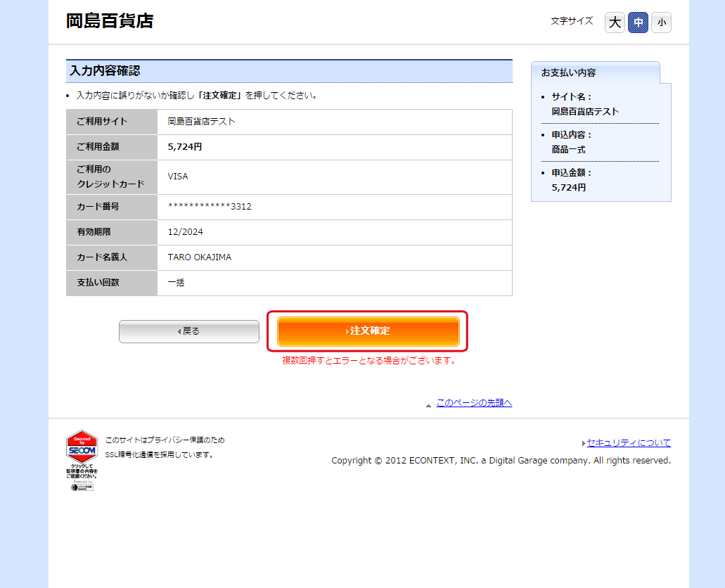
Task: Select the 入力内容確認 section heading
Action: tap(290, 71)
